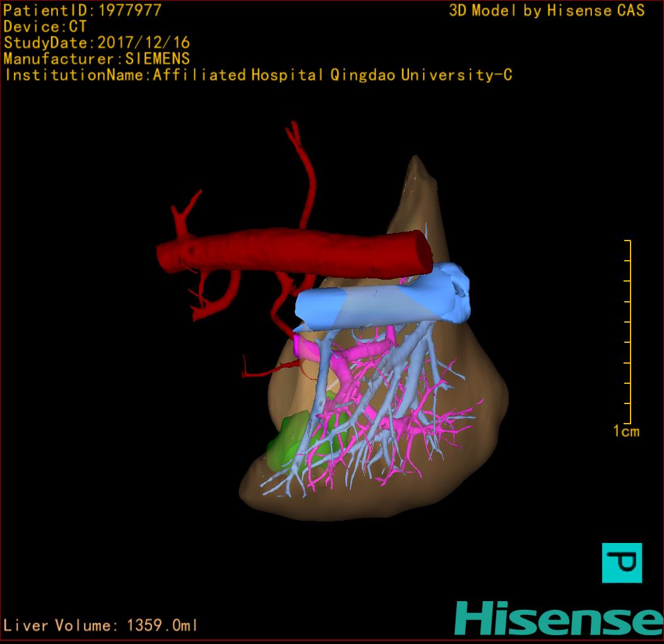The width and height of the screenshot is (664, 644).
Task: Click the light blue vena cava
Action: [381, 303]
